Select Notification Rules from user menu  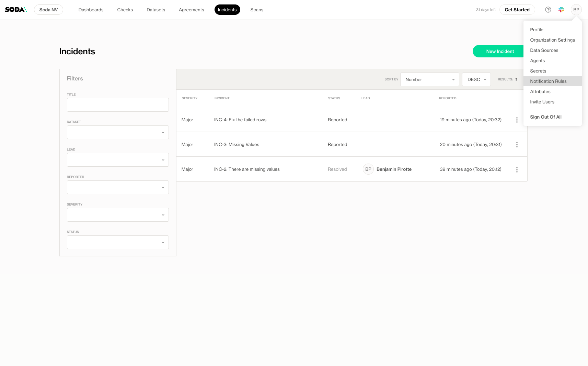click(x=548, y=81)
